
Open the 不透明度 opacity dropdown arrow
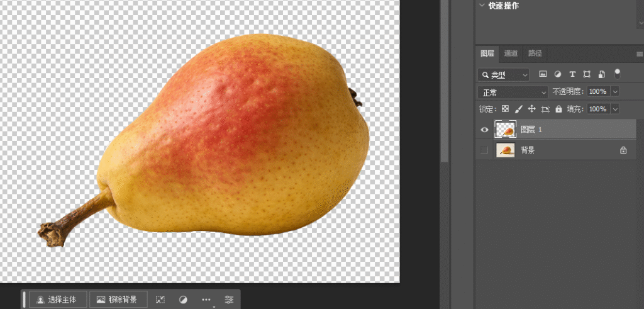(x=615, y=92)
